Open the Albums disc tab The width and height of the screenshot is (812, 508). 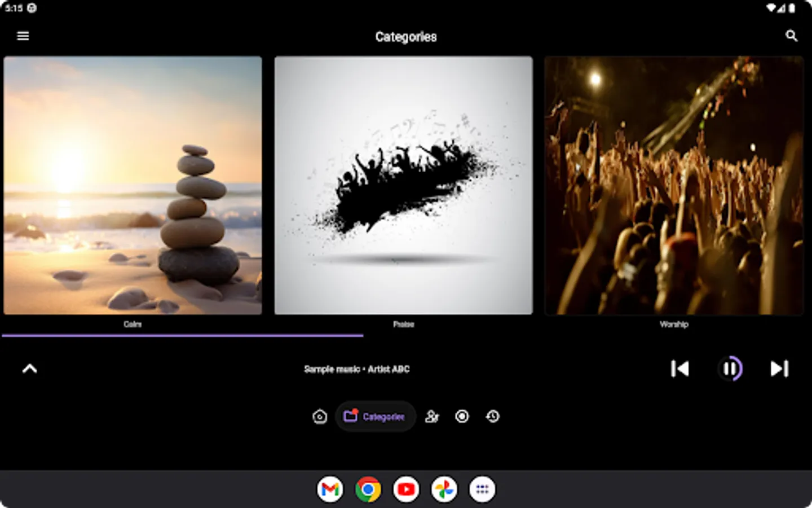[x=462, y=417]
